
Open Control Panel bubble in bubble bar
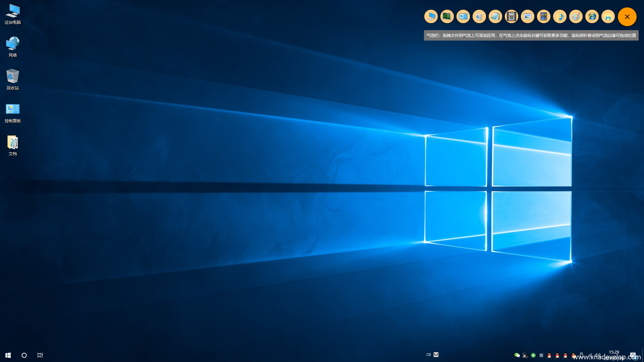[x=463, y=16]
